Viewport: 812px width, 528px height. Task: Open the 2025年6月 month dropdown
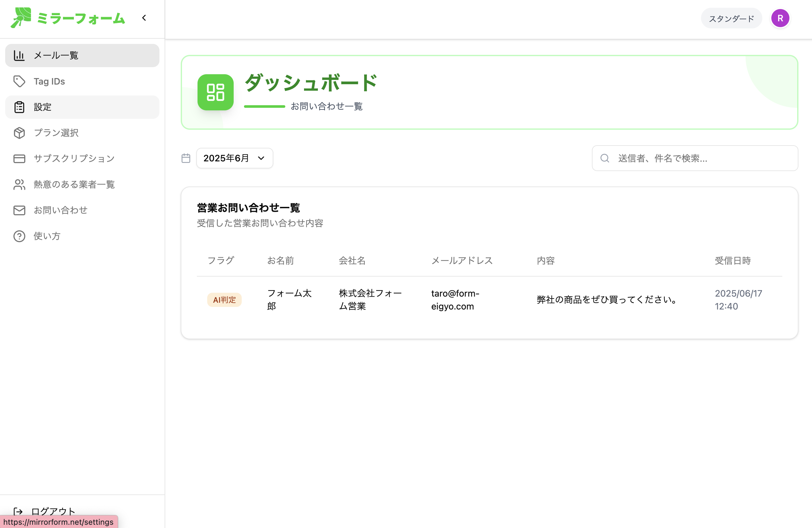tap(234, 158)
